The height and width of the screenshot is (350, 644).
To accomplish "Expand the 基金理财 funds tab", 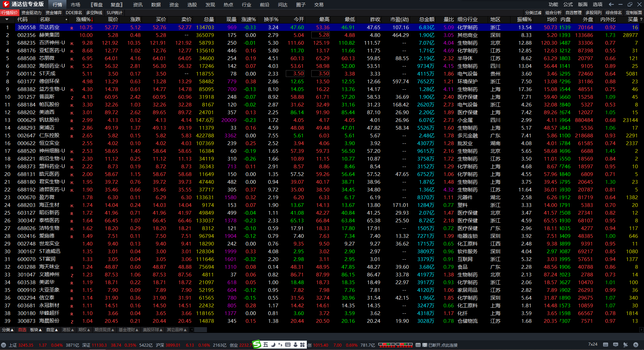I will (128, 330).
